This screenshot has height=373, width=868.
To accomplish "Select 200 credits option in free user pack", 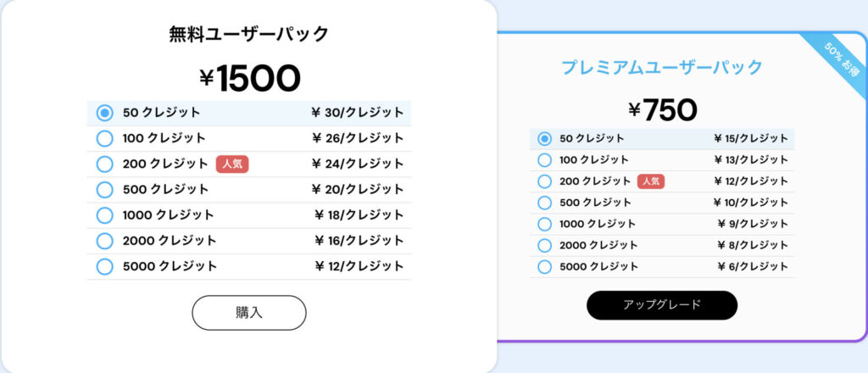I will click(x=105, y=164).
